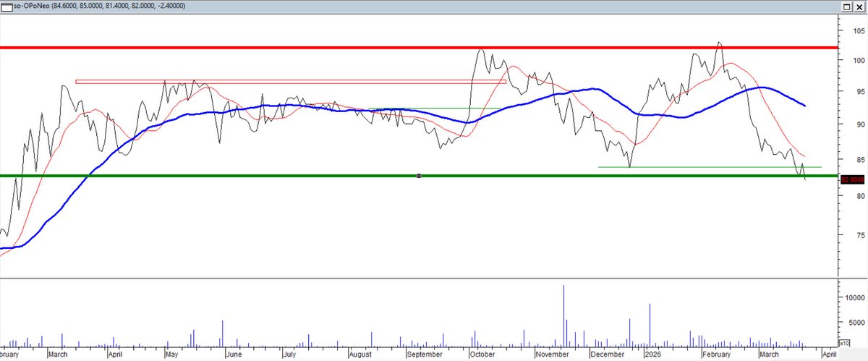Click the x10 volume scale label
The height and width of the screenshot is (361, 868).
coord(843,342)
